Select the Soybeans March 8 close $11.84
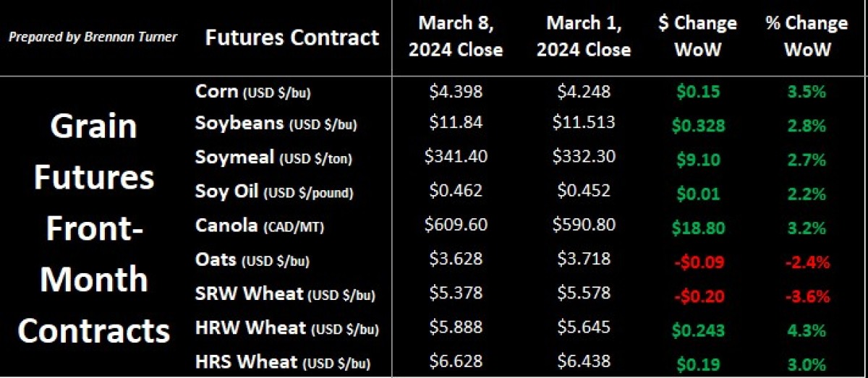The image size is (868, 378). point(456,122)
